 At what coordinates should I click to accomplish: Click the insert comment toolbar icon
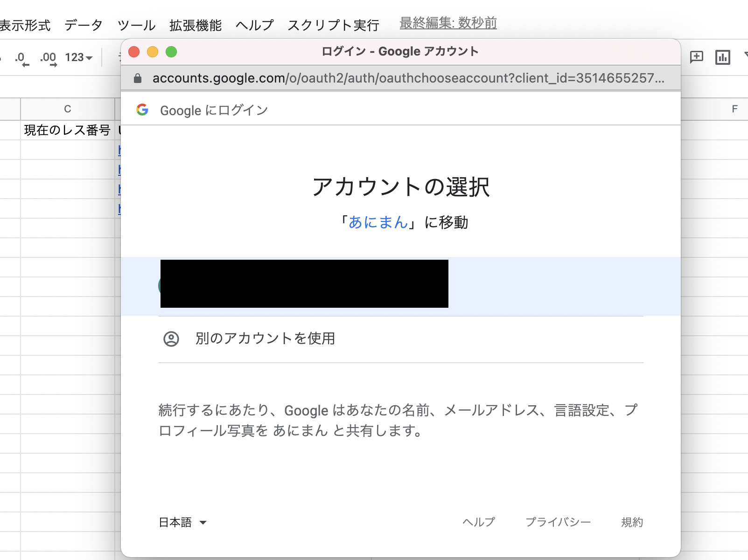coord(696,57)
